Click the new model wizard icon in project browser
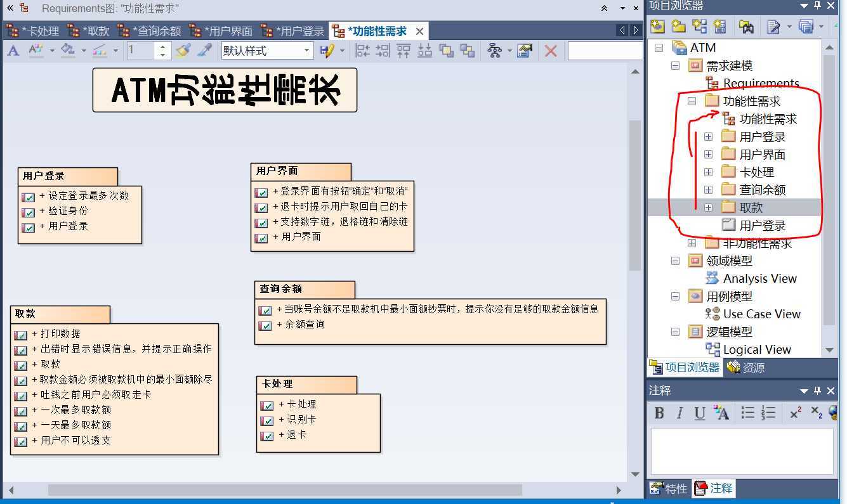Viewport: 847px width, 504px height. point(657,27)
